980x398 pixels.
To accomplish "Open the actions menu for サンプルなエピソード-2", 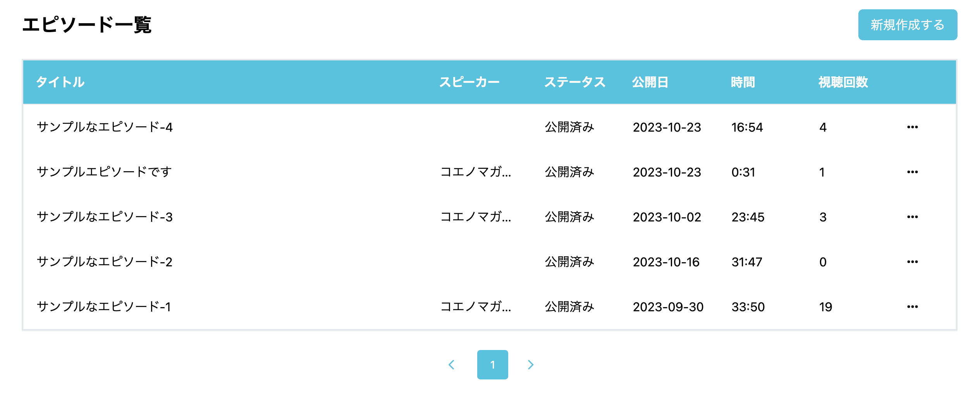I will pyautogui.click(x=913, y=261).
